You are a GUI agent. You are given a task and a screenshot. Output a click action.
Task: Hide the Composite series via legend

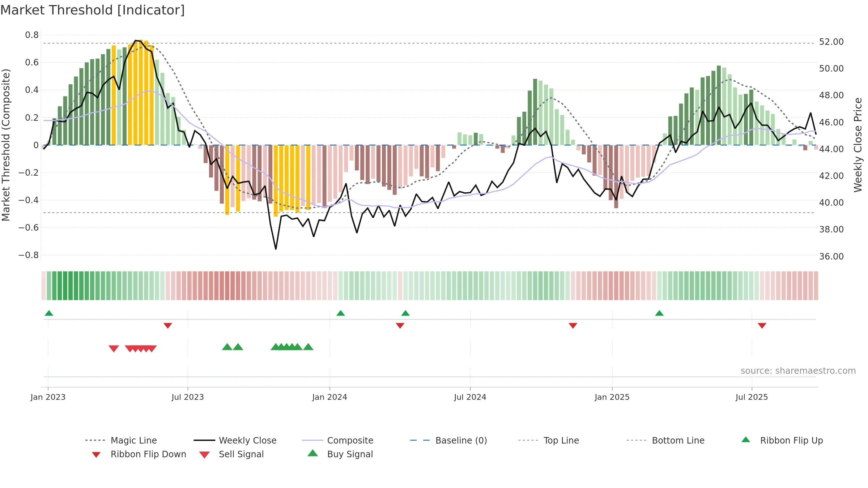[337, 440]
